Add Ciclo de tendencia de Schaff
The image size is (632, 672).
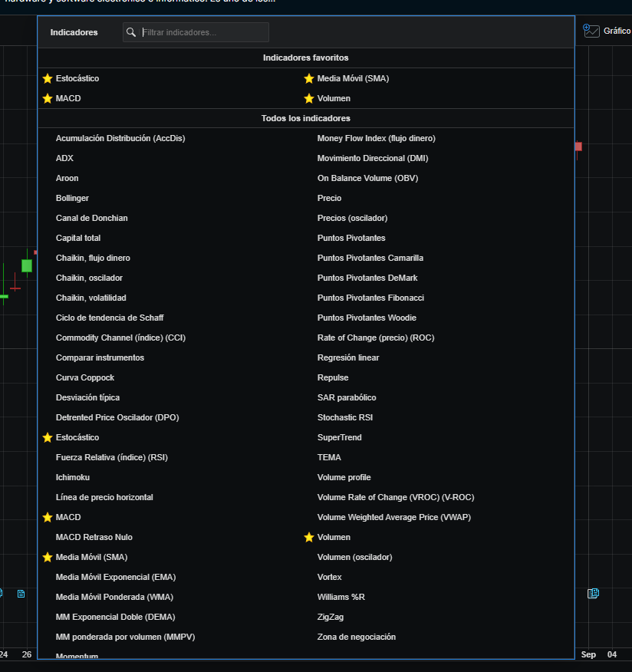110,318
